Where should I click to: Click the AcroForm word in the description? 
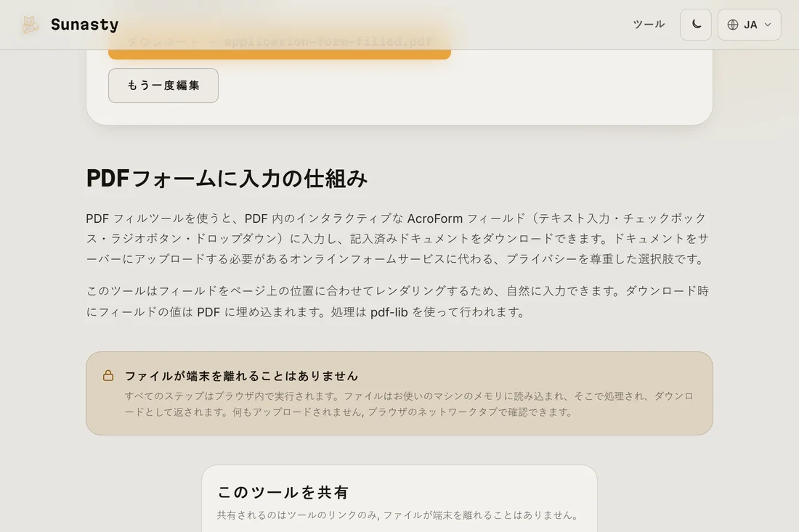tap(434, 218)
